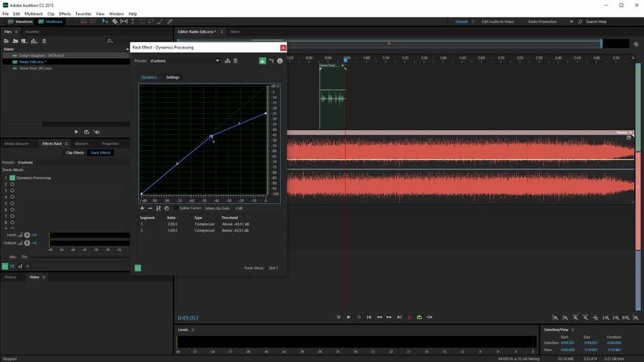Open Video panel menu

pos(44,277)
